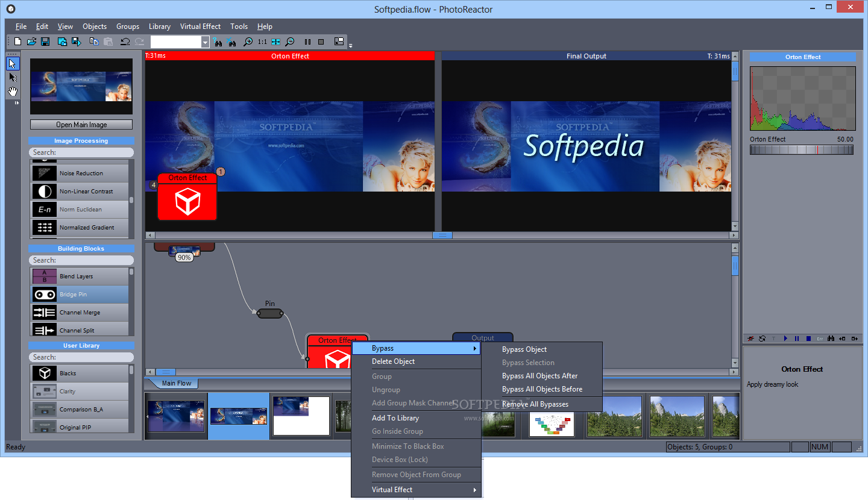
Task: Click the Open Main Image button
Action: point(81,125)
